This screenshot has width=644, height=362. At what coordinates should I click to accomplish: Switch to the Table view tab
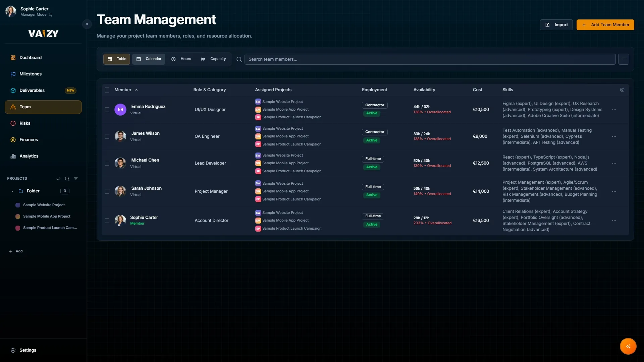117,59
